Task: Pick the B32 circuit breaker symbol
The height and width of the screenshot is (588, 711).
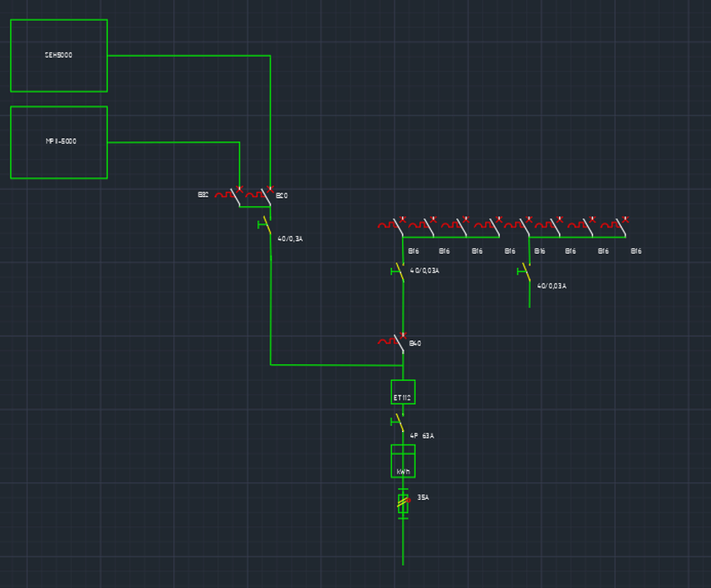Action: [229, 196]
